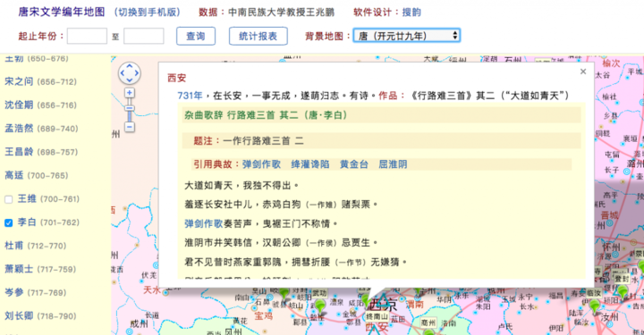
Task: Click the start year input field
Action: [87, 36]
